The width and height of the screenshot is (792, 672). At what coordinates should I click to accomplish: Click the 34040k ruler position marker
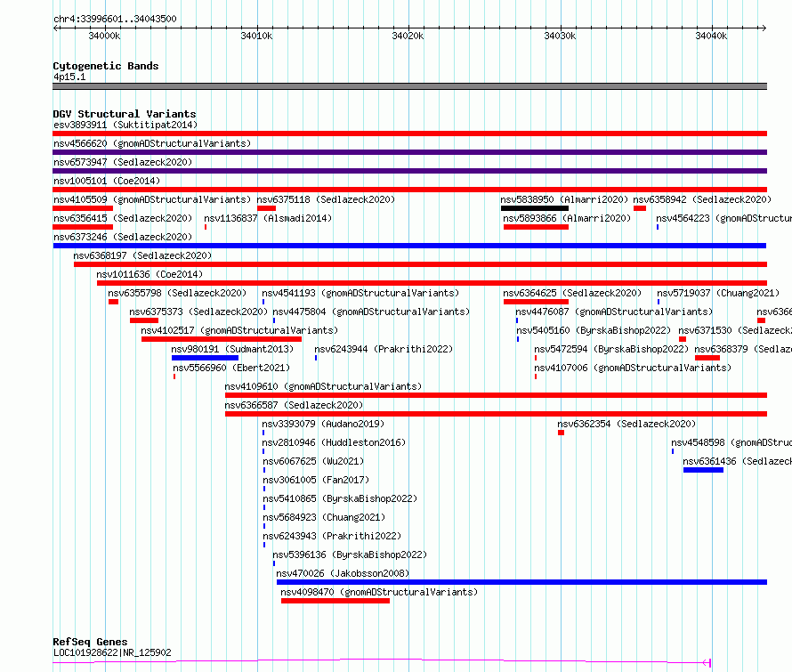tap(711, 36)
